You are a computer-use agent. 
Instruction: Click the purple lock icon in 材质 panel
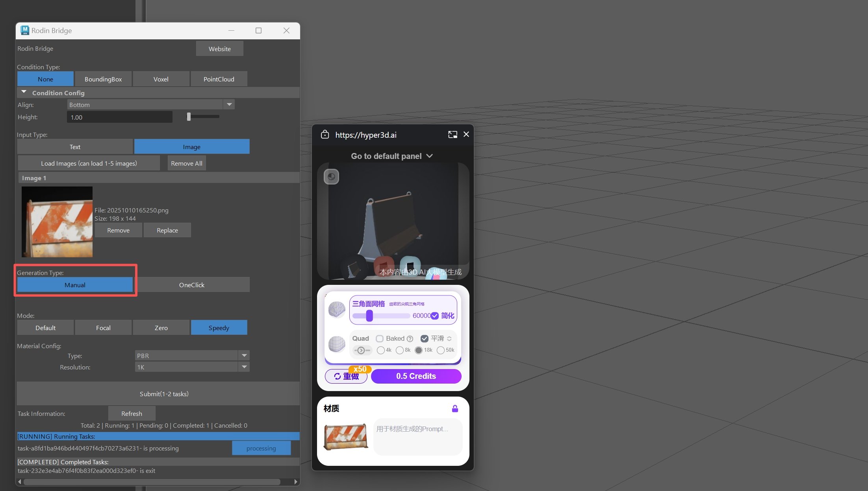point(455,409)
